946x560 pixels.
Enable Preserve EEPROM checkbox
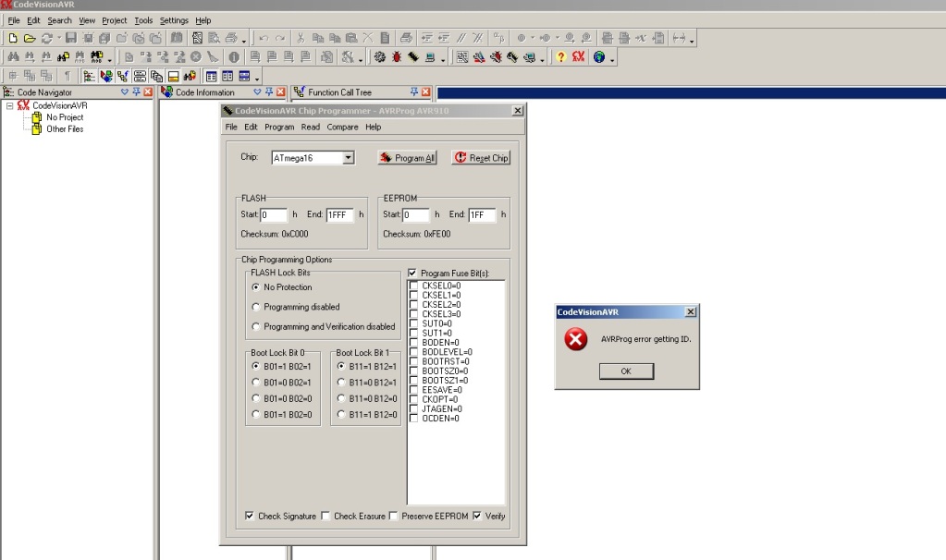click(393, 516)
